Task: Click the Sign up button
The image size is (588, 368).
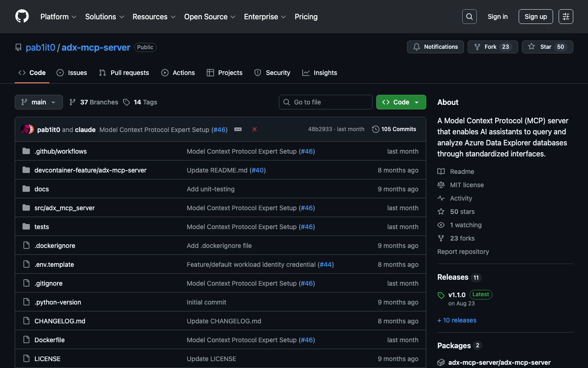Action: tap(536, 17)
